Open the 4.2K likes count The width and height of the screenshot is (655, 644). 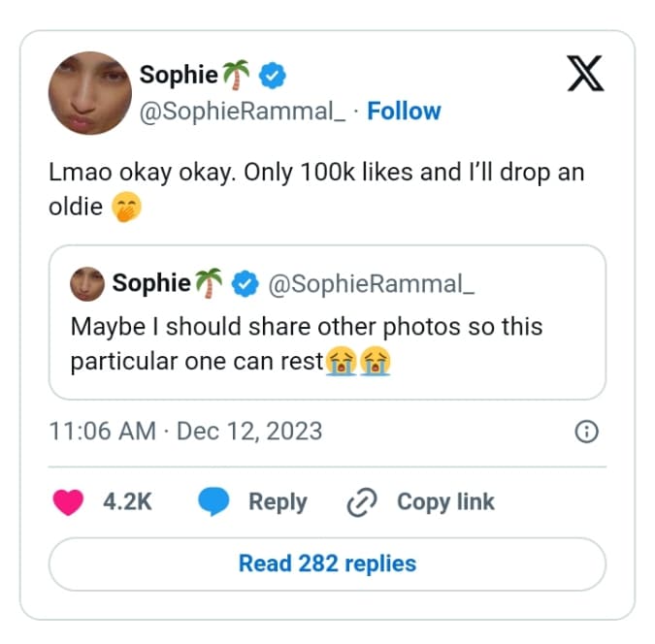pyautogui.click(x=127, y=501)
